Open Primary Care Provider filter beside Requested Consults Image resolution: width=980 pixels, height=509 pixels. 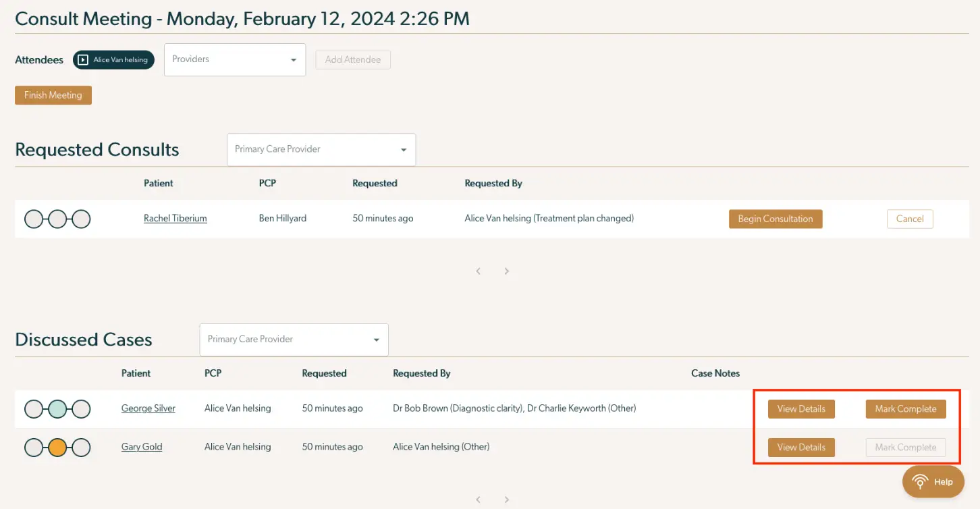coord(321,149)
